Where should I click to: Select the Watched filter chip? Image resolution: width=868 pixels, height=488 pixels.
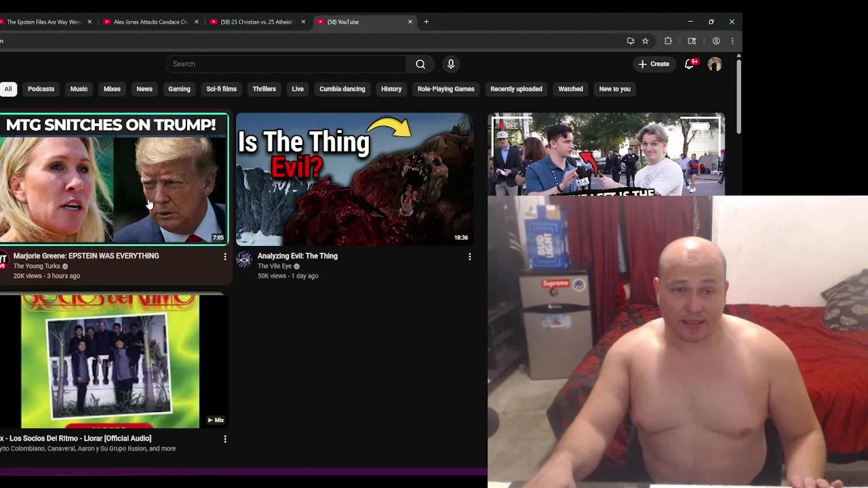click(x=570, y=89)
